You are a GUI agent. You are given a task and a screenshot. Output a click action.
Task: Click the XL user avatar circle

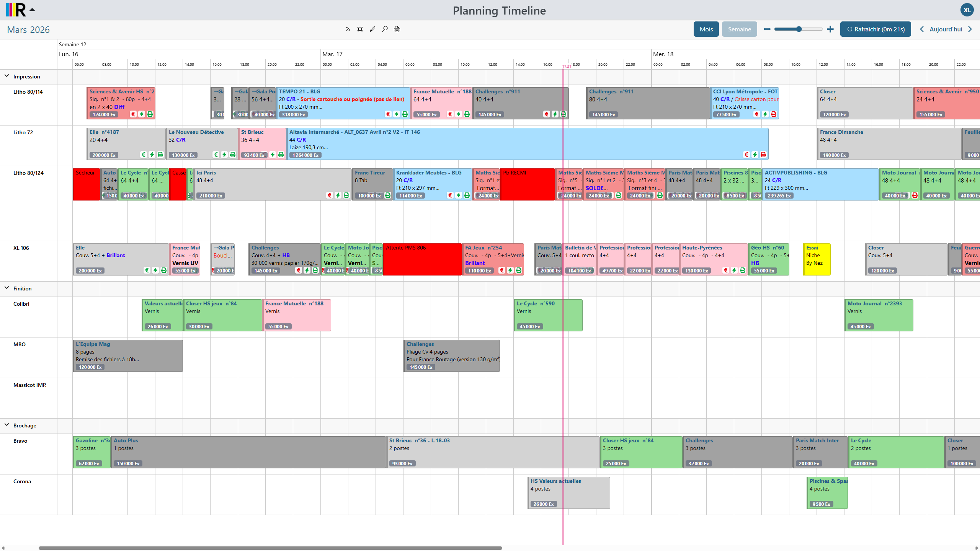click(x=967, y=10)
